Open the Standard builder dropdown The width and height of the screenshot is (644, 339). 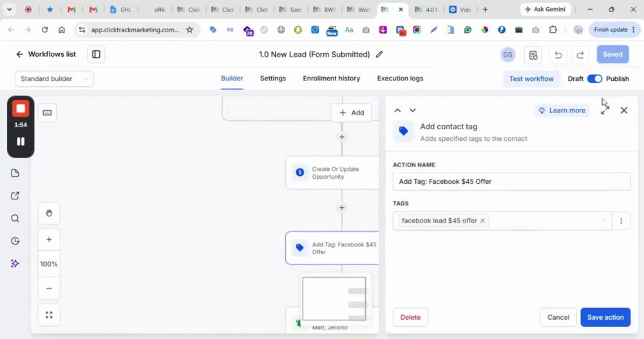(x=54, y=78)
